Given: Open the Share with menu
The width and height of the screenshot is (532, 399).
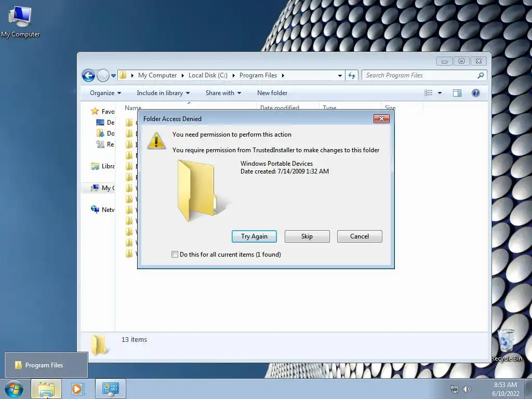Looking at the screenshot, I should click(223, 93).
